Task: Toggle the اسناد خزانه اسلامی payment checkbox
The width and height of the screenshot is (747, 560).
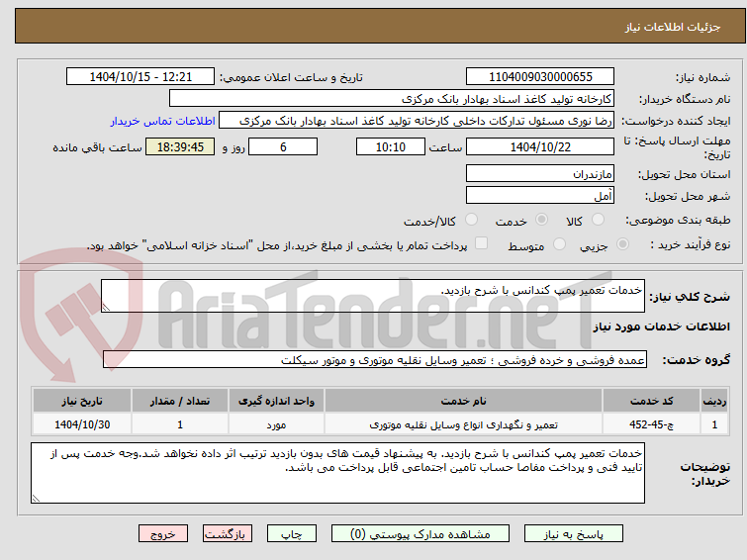Action: click(481, 243)
